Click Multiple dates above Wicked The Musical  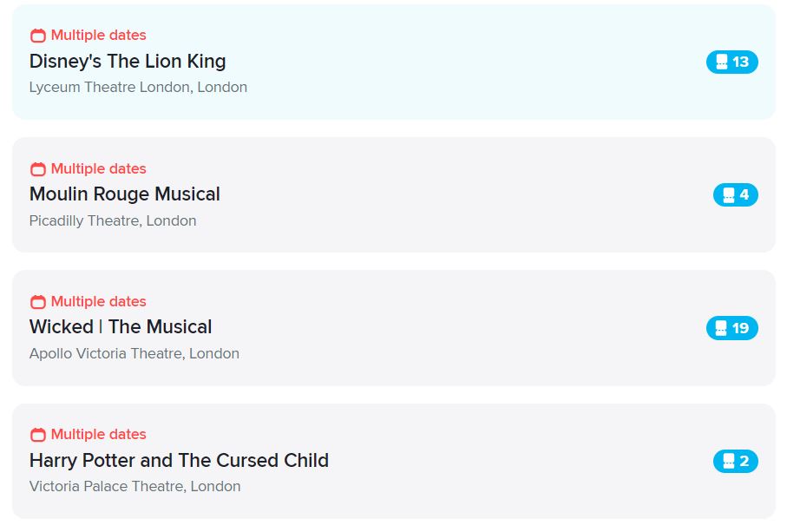[97, 301]
